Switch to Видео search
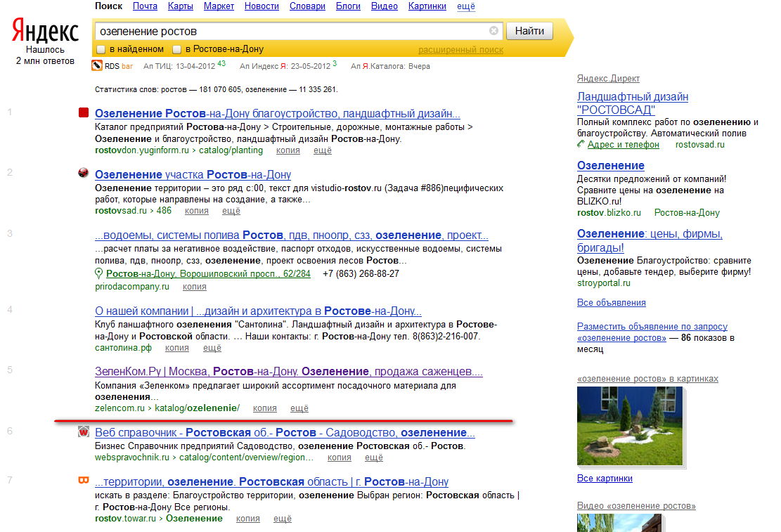781x532 pixels. pyautogui.click(x=385, y=6)
